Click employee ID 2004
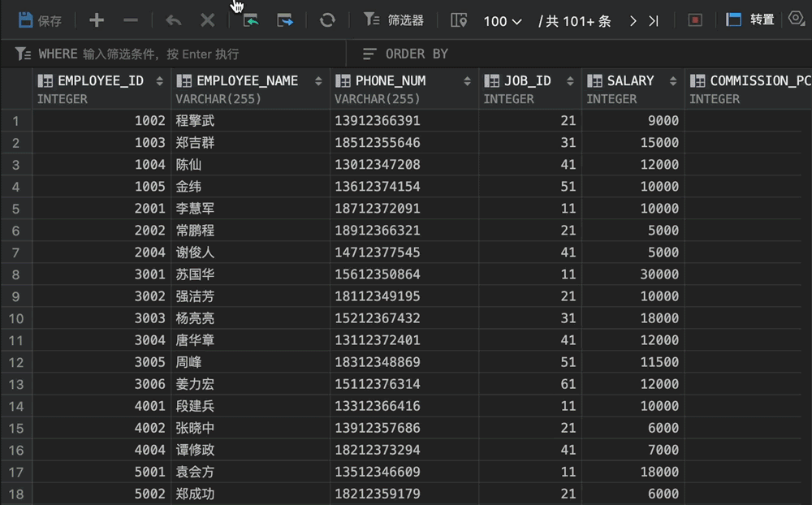The width and height of the screenshot is (812, 505). coord(149,252)
